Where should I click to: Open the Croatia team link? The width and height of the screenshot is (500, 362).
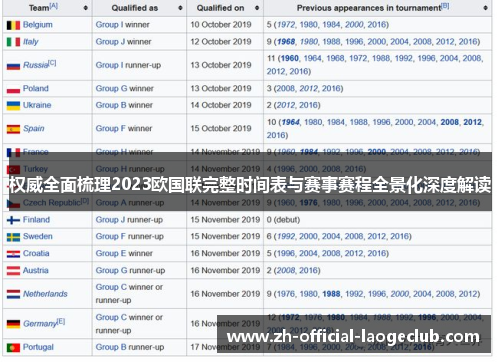(x=36, y=253)
